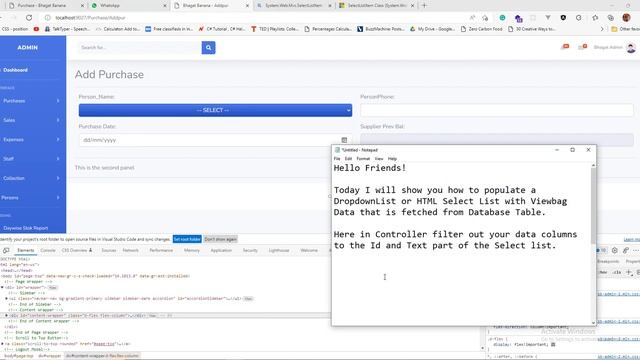
Task: Expand the Sales sidebar menu
Action: click(x=31, y=120)
